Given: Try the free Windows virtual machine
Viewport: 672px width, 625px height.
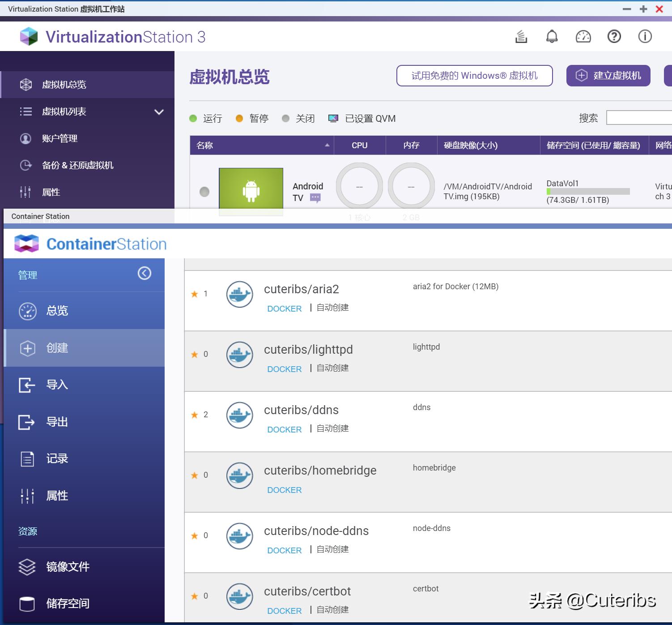Looking at the screenshot, I should [x=474, y=75].
